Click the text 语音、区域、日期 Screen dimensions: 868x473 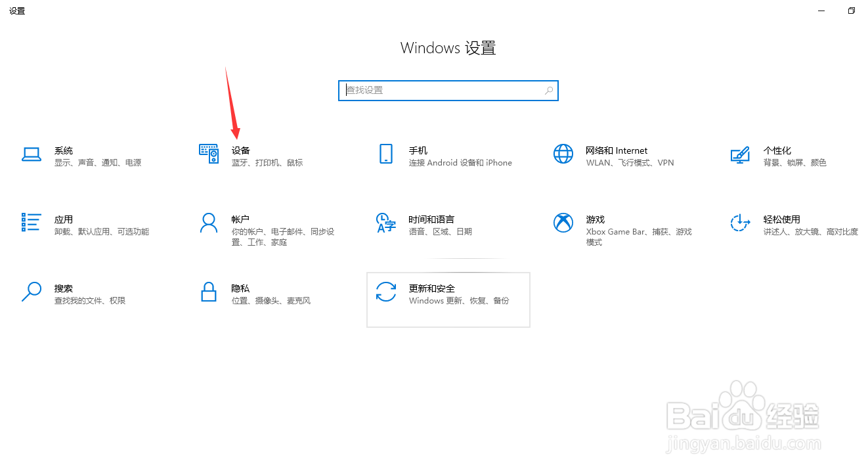(x=441, y=232)
